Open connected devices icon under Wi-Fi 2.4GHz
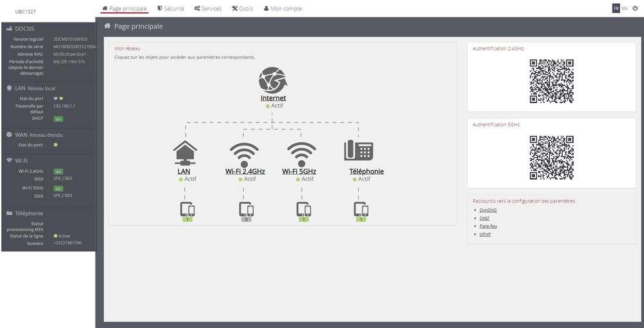 [246, 209]
